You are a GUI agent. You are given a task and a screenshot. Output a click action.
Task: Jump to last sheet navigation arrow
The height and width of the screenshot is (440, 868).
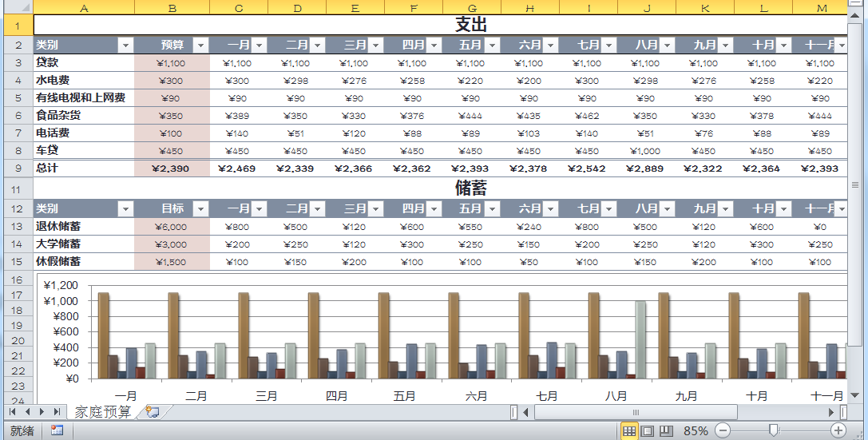[57, 412]
